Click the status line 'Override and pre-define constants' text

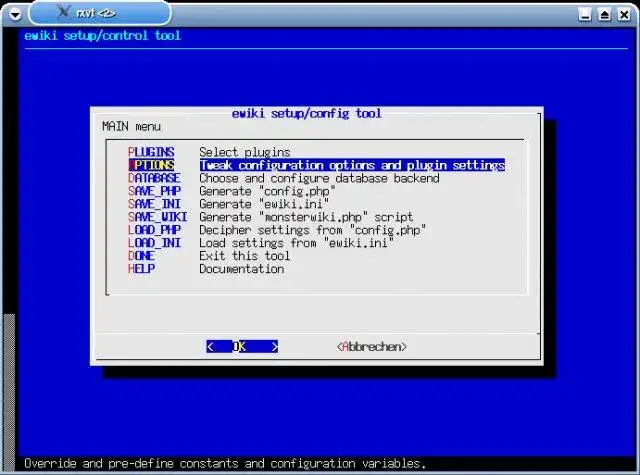click(x=225, y=464)
